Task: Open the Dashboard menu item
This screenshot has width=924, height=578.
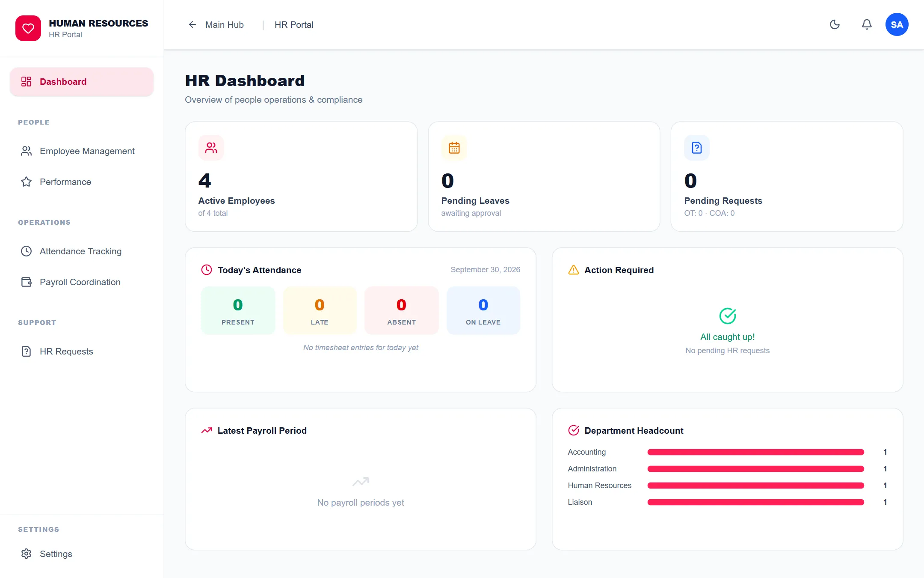Action: coord(82,81)
